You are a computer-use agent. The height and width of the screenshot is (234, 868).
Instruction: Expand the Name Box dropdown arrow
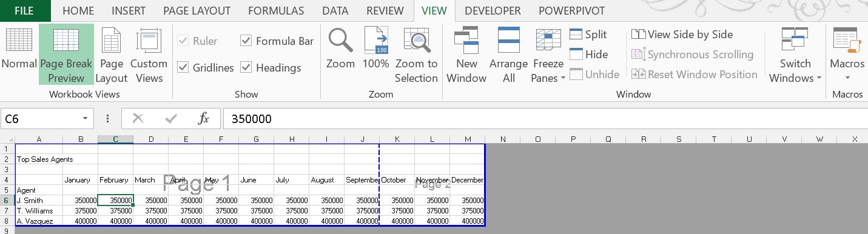pos(85,119)
